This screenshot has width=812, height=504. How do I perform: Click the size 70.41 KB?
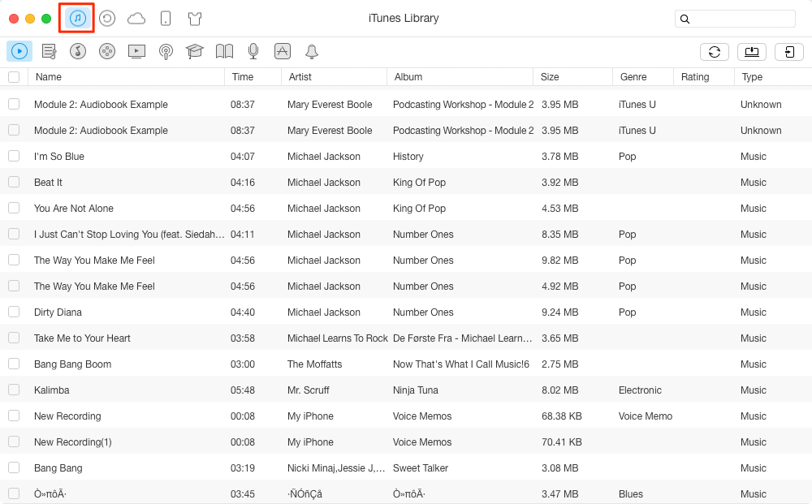(562, 442)
